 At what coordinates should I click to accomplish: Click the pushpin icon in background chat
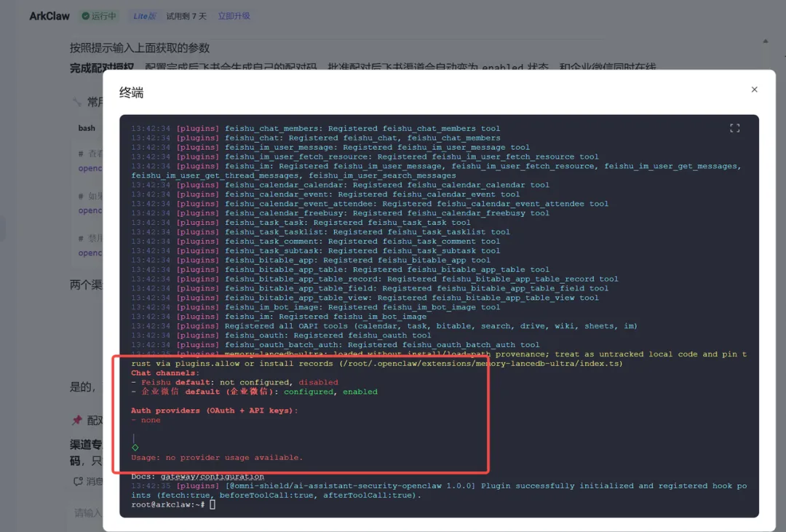click(x=76, y=420)
